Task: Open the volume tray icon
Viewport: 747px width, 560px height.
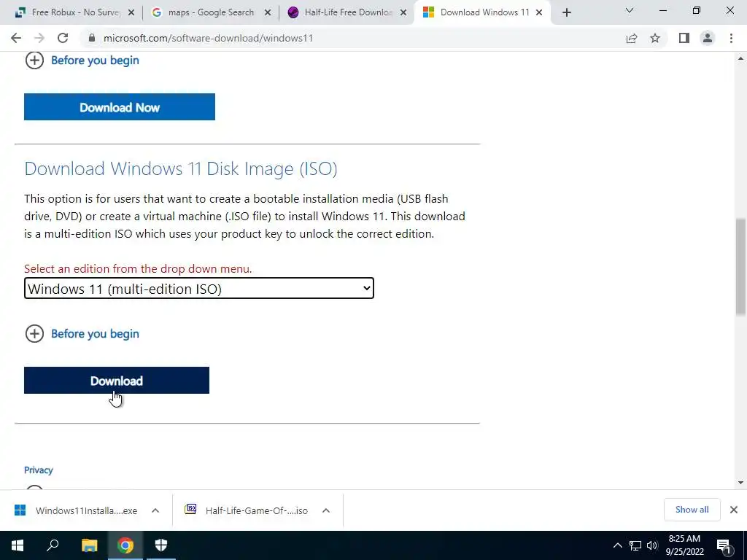Action: 652,545
